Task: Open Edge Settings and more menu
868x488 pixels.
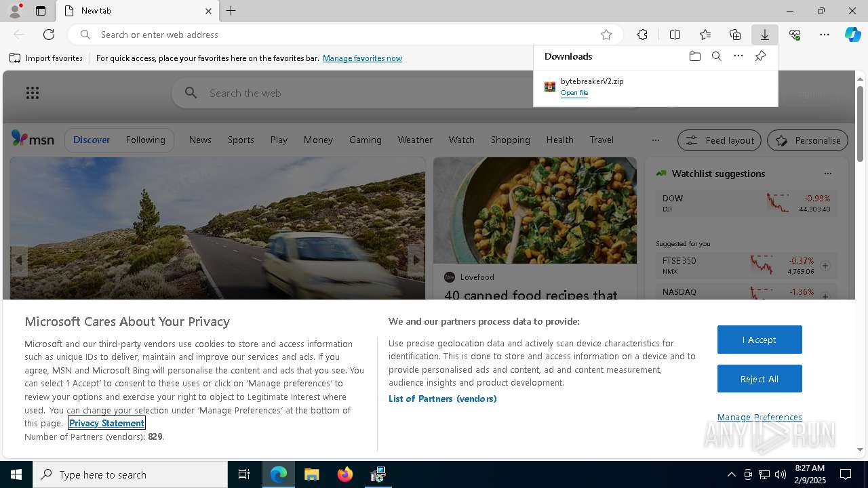Action: point(825,35)
